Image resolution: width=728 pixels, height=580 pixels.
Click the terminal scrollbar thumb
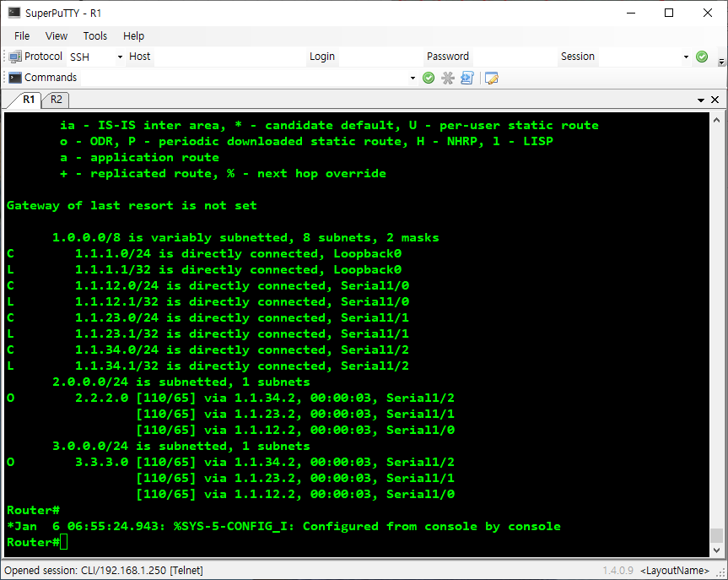click(x=716, y=535)
